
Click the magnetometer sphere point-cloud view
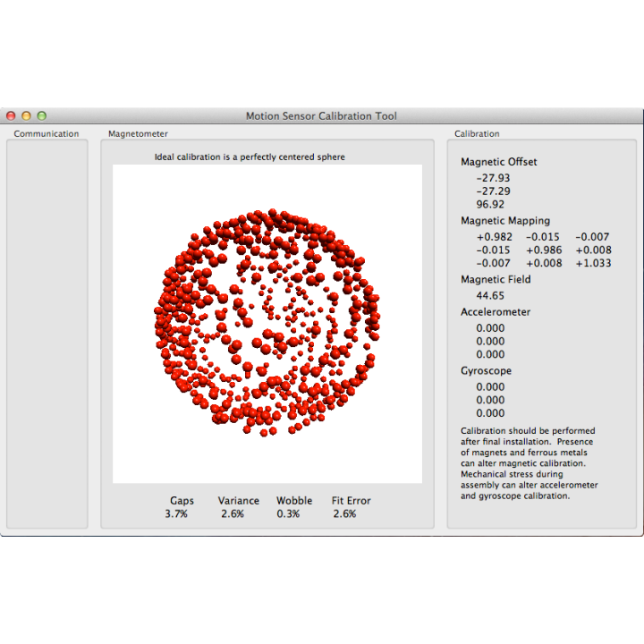[x=267, y=324]
